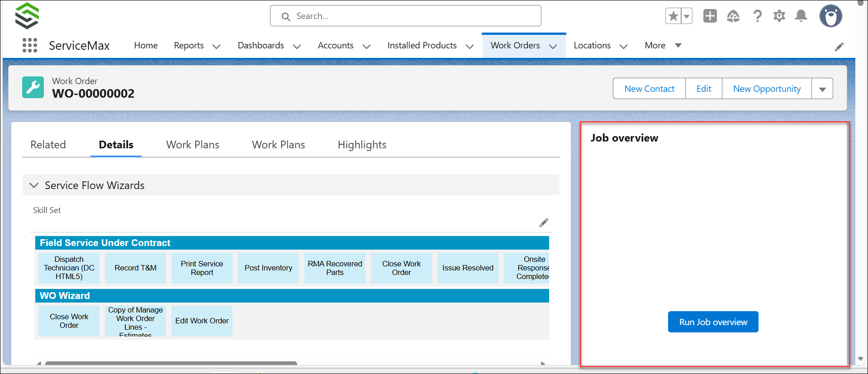868x374 pixels.
Task: Click the Job overview heading
Action: tap(624, 138)
